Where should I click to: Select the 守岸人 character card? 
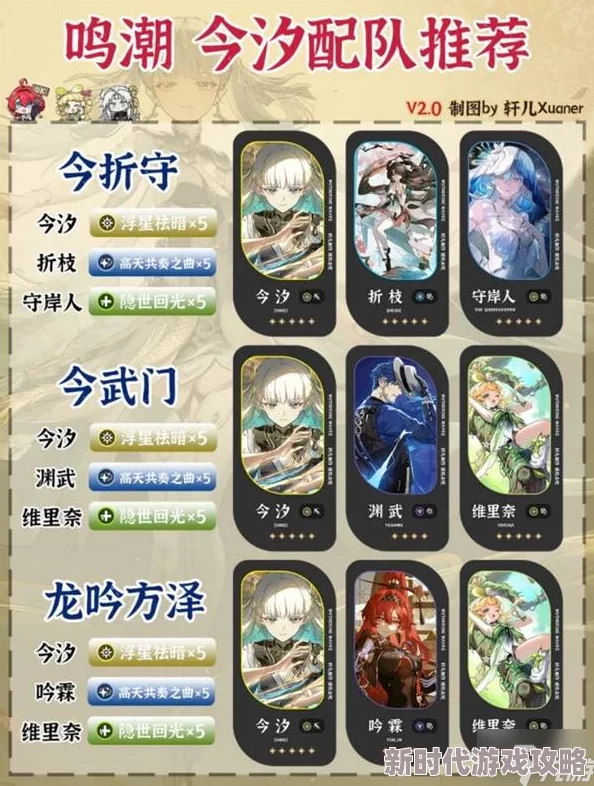511,233
